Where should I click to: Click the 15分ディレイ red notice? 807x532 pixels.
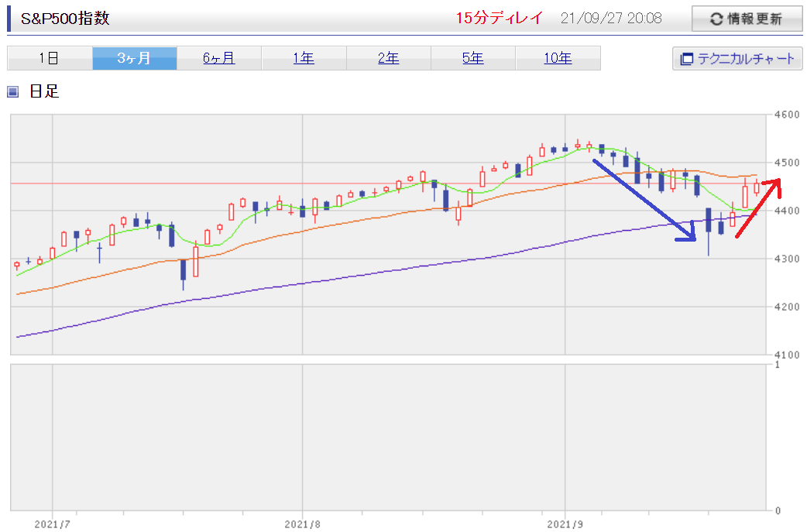click(500, 18)
